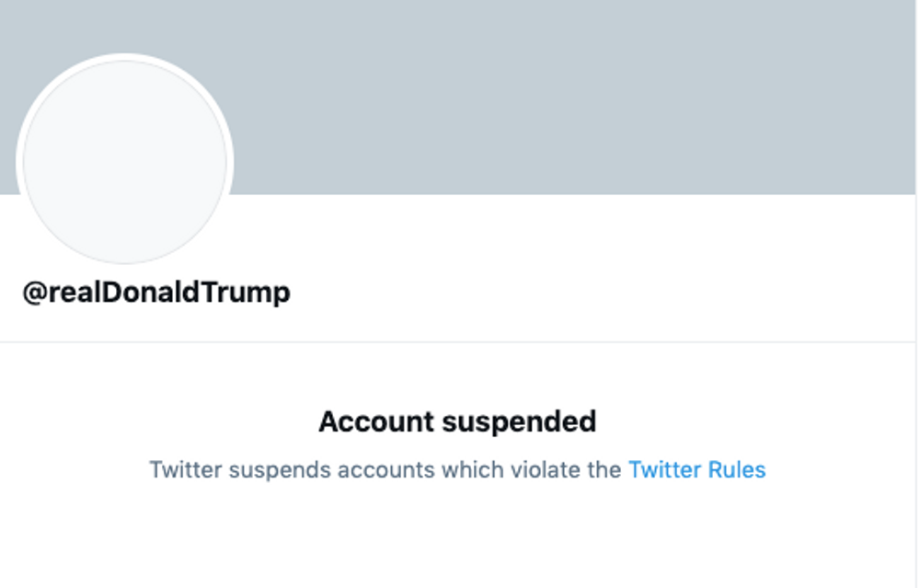The width and height of the screenshot is (920, 588).
Task: Click the @realDonaldTrump handle text
Action: coord(156,293)
